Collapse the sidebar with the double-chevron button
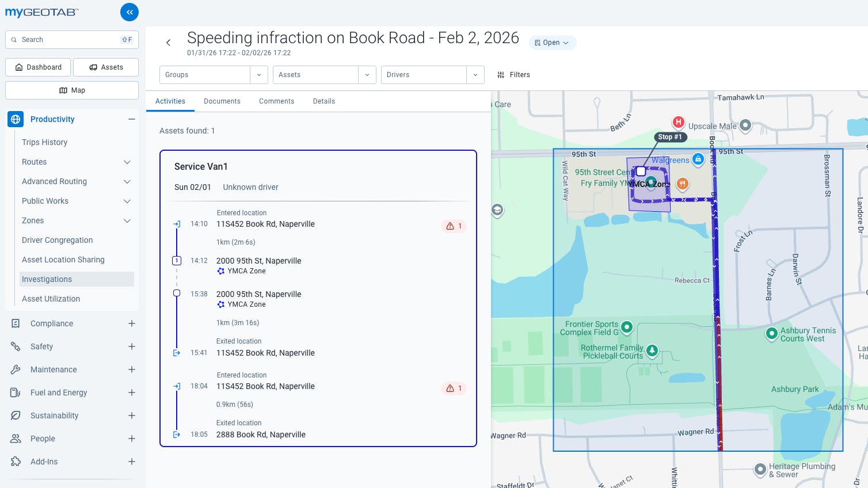The image size is (868, 488). click(130, 12)
